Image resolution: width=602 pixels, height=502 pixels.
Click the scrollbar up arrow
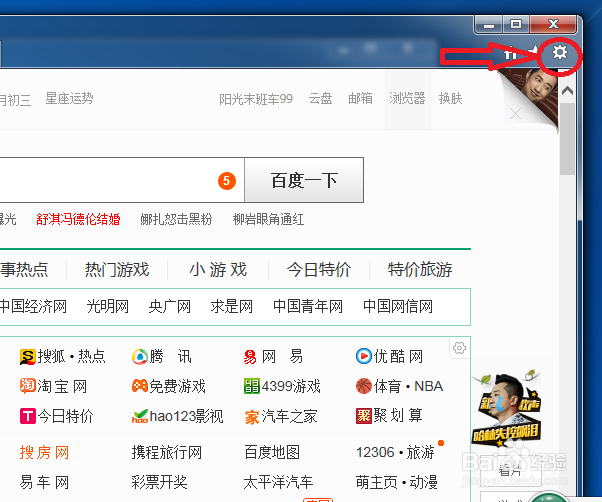pos(567,91)
